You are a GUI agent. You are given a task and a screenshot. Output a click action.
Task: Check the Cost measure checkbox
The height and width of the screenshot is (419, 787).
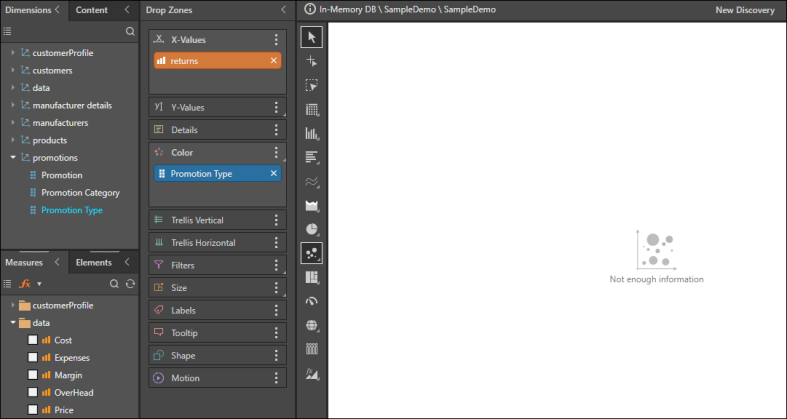33,340
